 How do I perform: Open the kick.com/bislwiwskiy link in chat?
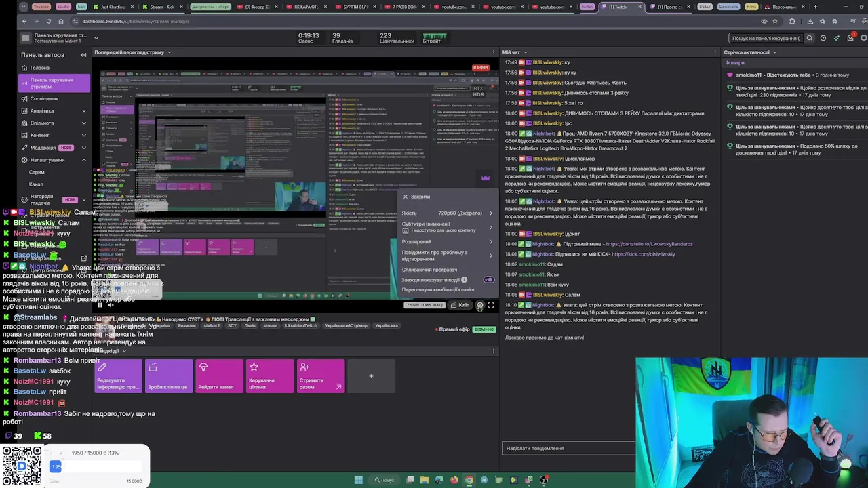coord(643,254)
